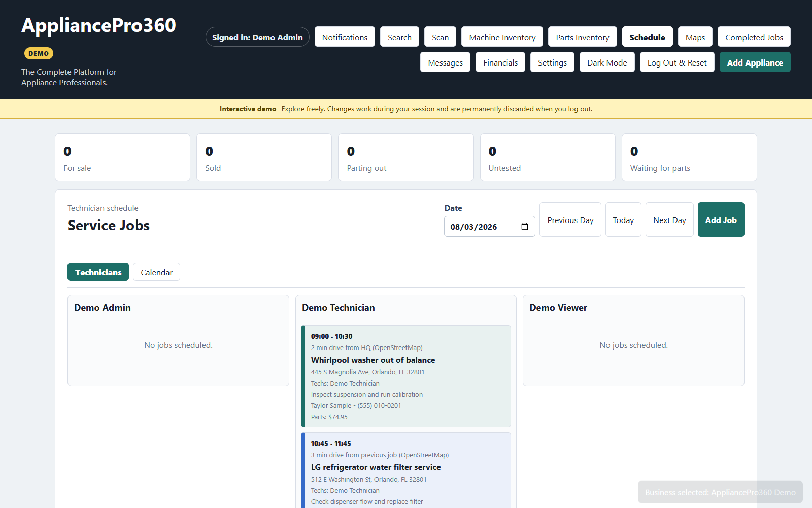Click the Add Appliance button

[x=755, y=62]
